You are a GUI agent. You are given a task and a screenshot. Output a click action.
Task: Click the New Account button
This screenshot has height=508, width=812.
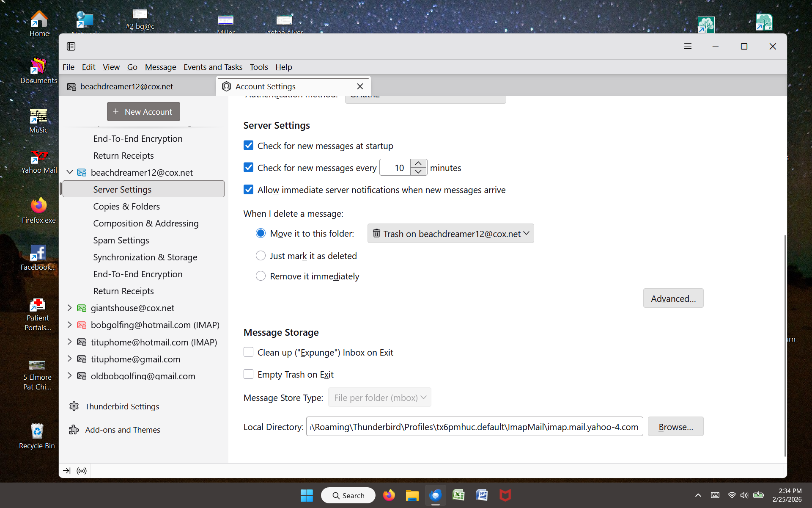point(143,112)
